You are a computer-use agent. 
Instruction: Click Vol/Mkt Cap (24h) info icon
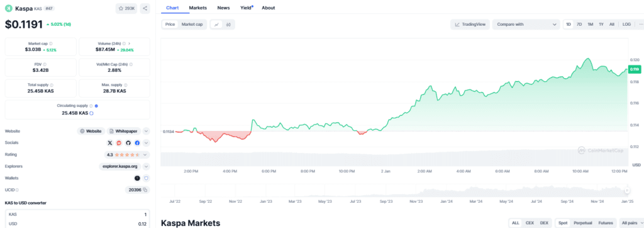(x=131, y=64)
